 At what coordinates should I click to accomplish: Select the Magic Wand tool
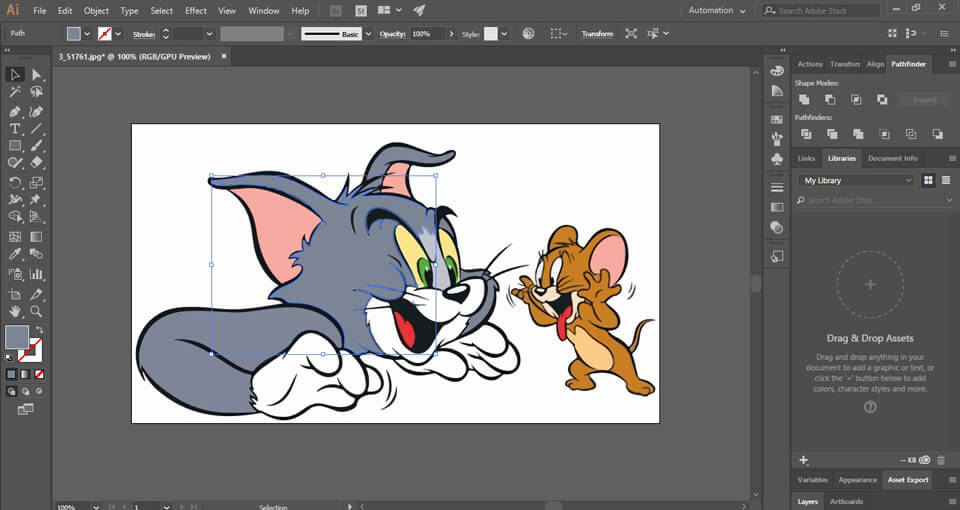[15, 93]
